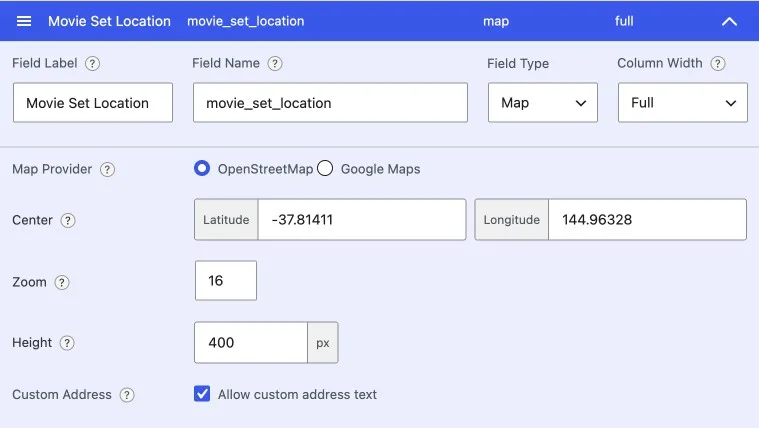Viewport: 759px width, 428px height.
Task: Edit the Field Label input box
Action: [93, 103]
